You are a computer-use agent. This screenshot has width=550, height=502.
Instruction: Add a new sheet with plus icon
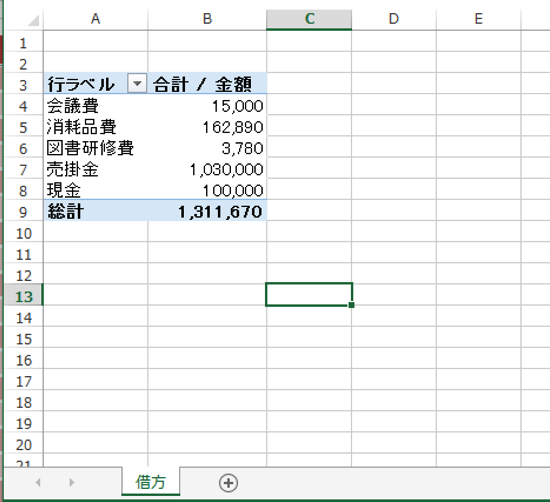point(228,483)
